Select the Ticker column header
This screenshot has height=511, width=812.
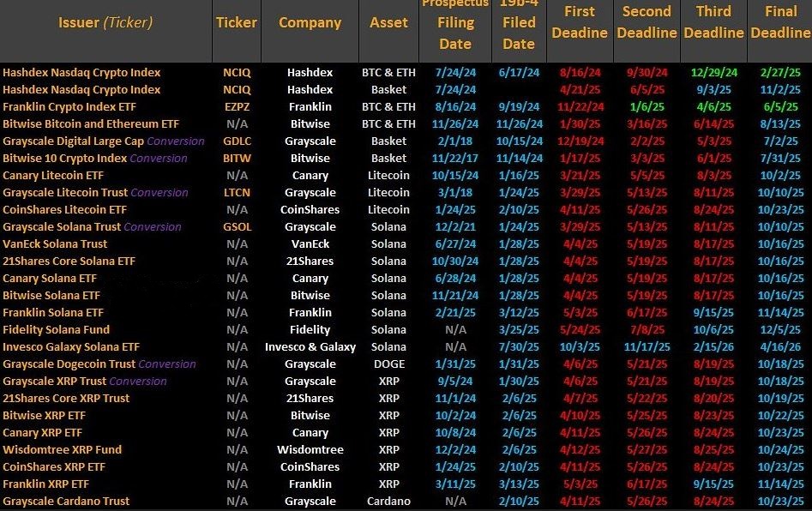[x=237, y=23]
